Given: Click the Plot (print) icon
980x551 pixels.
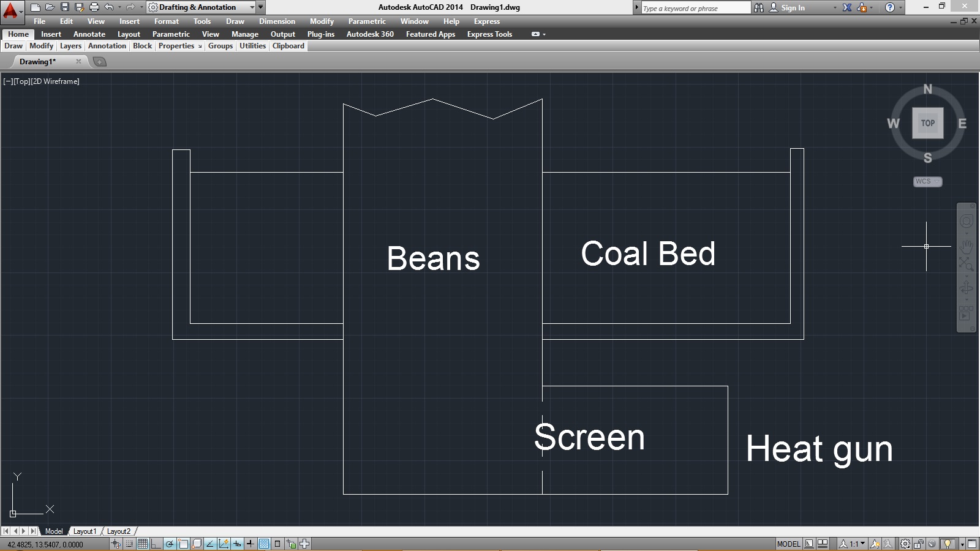Looking at the screenshot, I should (94, 7).
